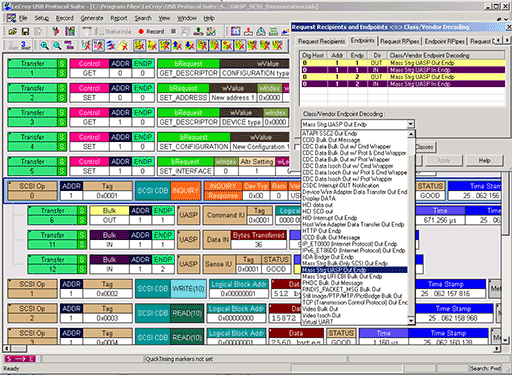Open recording options wrench icon

56,31
